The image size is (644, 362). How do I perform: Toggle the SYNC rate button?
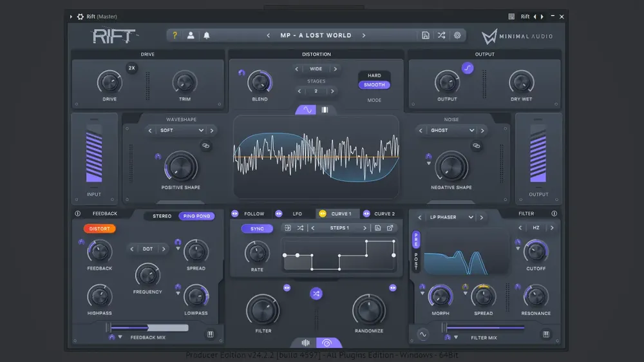point(257,229)
